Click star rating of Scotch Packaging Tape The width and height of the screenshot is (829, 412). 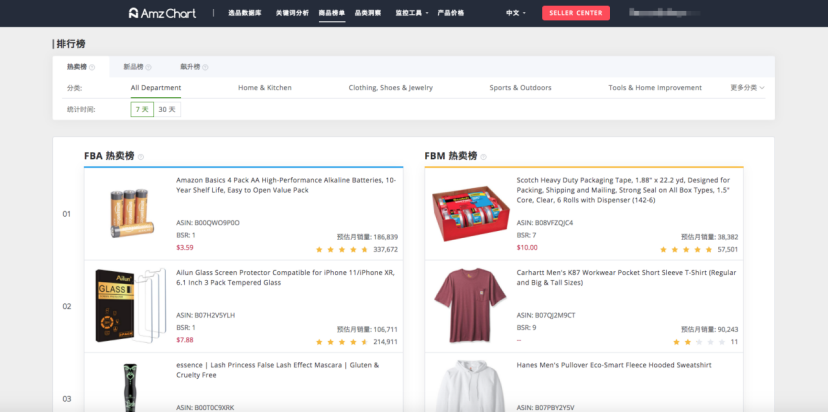[x=686, y=250]
